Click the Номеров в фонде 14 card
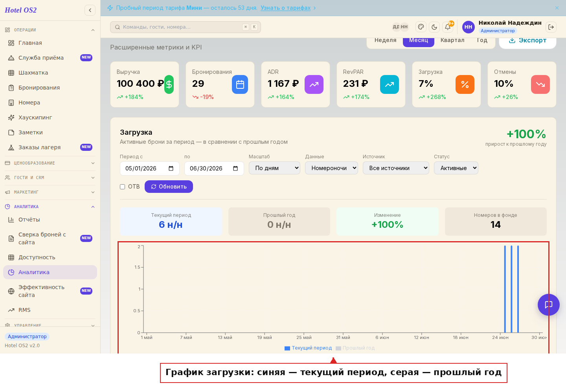Image resolution: width=566 pixels, height=392 pixels. pyautogui.click(x=496, y=222)
